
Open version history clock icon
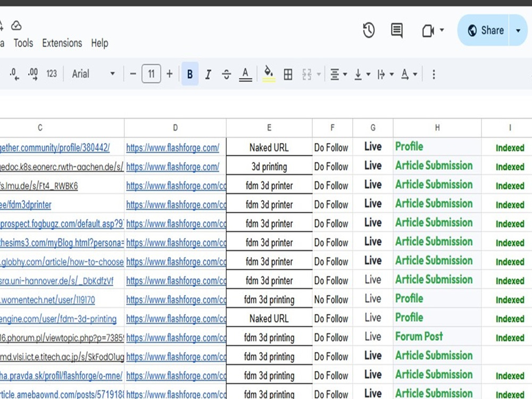click(369, 30)
